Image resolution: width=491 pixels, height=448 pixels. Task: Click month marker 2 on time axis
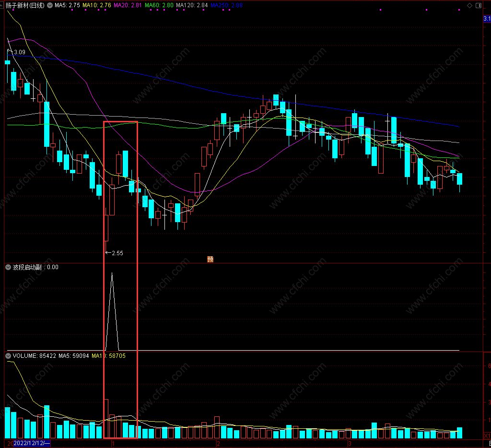click(x=218, y=444)
